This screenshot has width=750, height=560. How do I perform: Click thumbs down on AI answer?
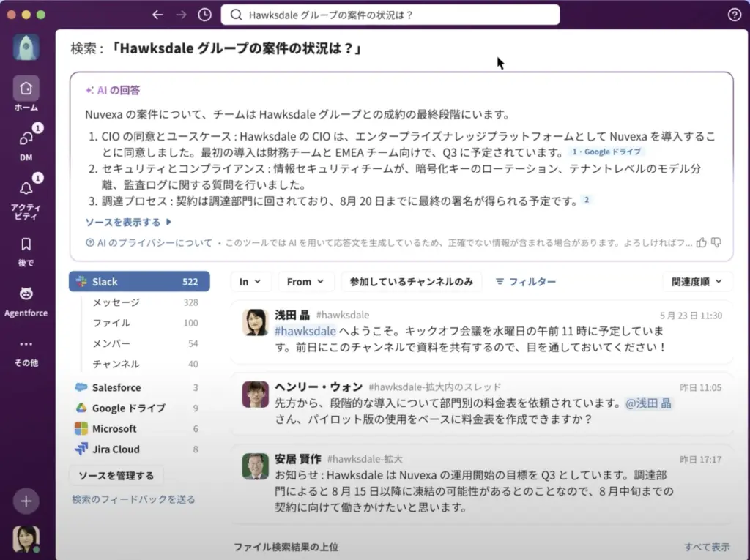click(x=716, y=242)
